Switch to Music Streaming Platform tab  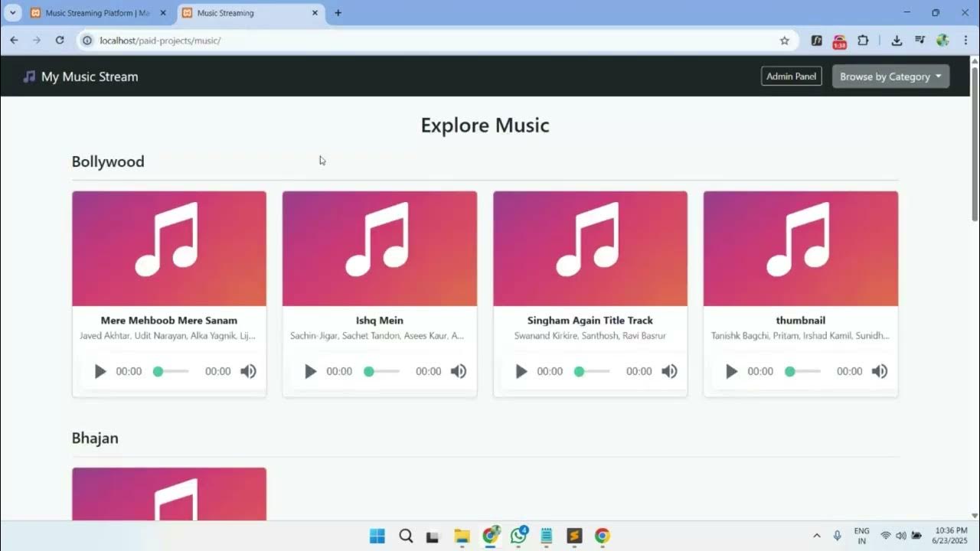click(x=97, y=13)
